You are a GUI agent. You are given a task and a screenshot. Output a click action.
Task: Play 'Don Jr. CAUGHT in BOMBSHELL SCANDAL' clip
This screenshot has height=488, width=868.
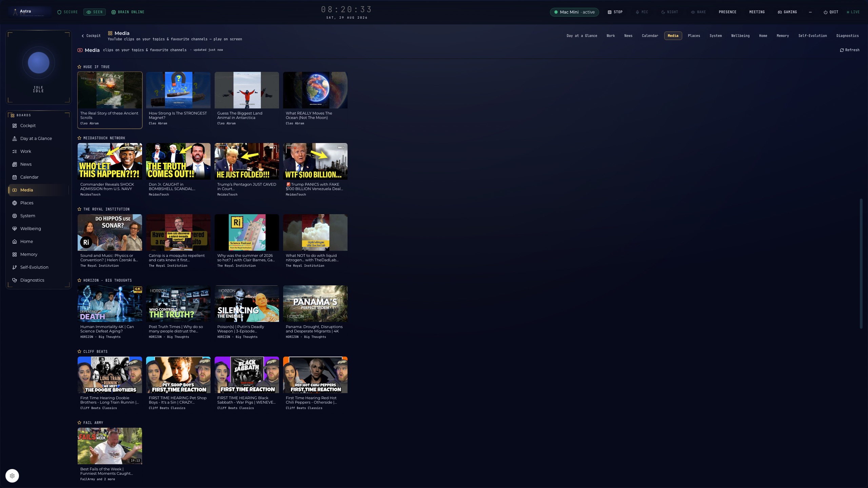178,171
